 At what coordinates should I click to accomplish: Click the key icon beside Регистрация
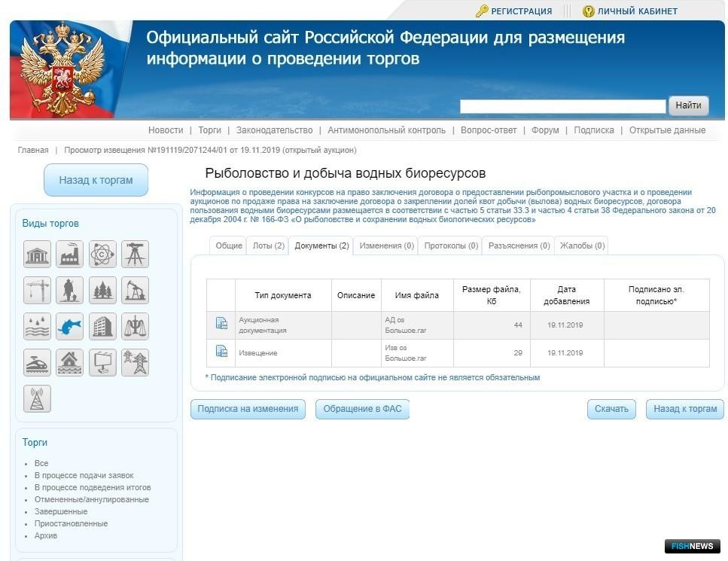click(482, 11)
